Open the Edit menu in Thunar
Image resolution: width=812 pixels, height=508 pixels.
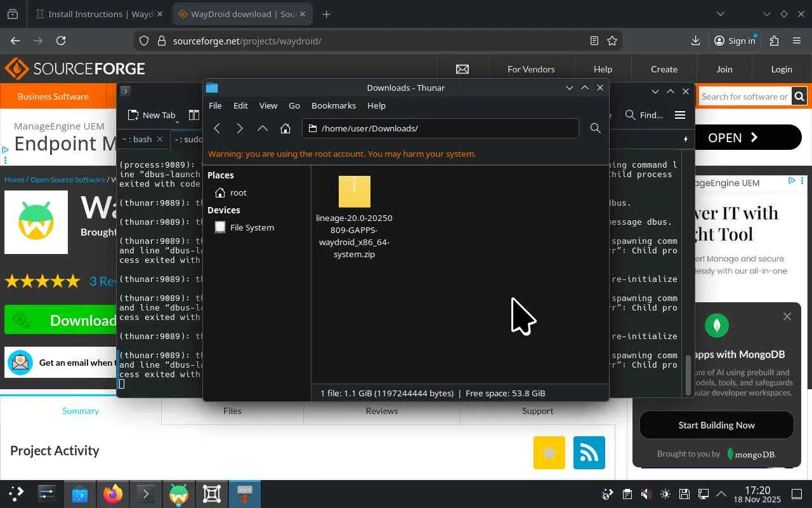[240, 105]
